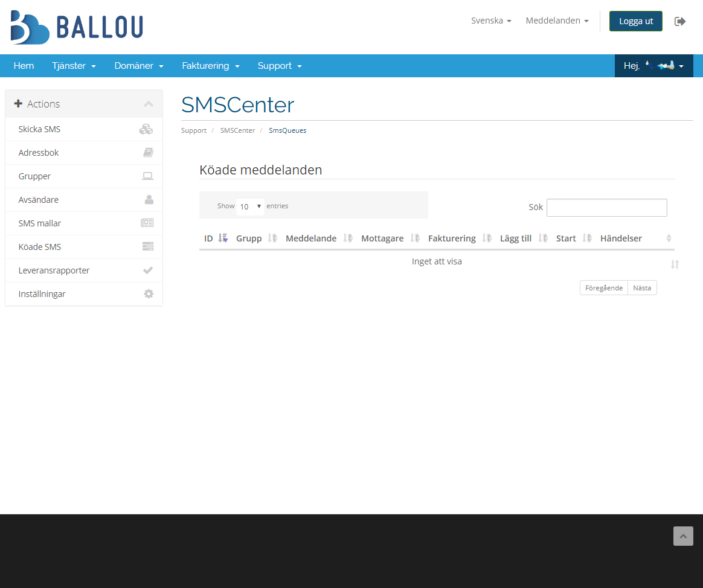The image size is (703, 588).
Task: Select the Leveransrapporter checkmark icon
Action: click(148, 270)
